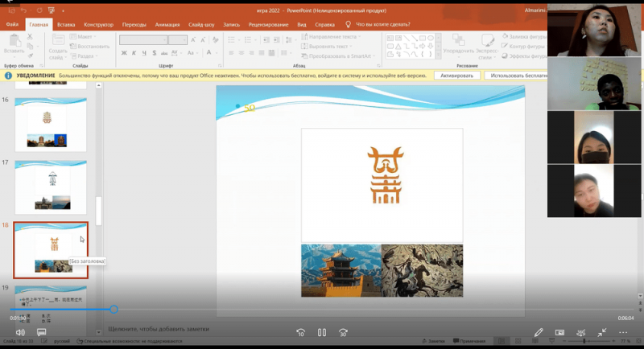Select the oval shape in shapes gallery
Viewport: 644px width, 349px height.
430,38
